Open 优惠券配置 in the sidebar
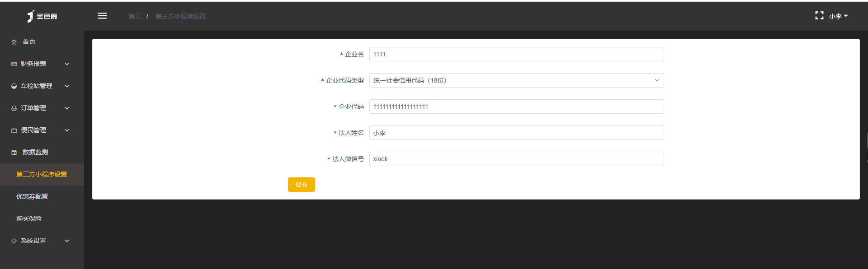Viewport: 868px width, 269px height. point(42,196)
